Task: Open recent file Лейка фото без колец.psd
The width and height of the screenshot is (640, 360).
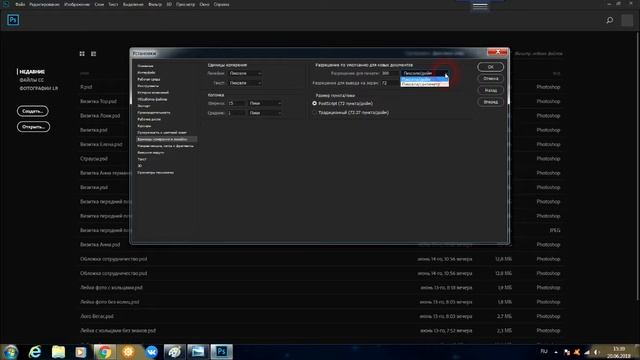Action: 109,302
